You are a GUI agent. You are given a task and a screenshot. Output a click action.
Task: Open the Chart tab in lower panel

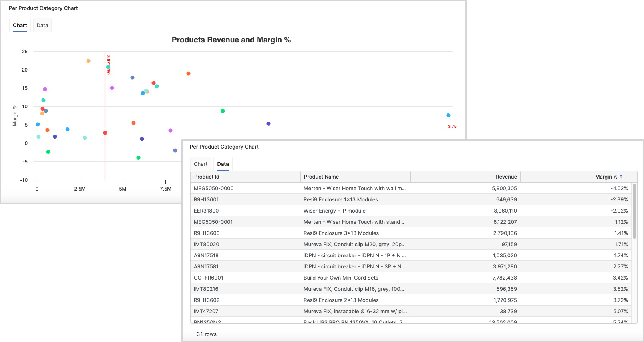(201, 164)
